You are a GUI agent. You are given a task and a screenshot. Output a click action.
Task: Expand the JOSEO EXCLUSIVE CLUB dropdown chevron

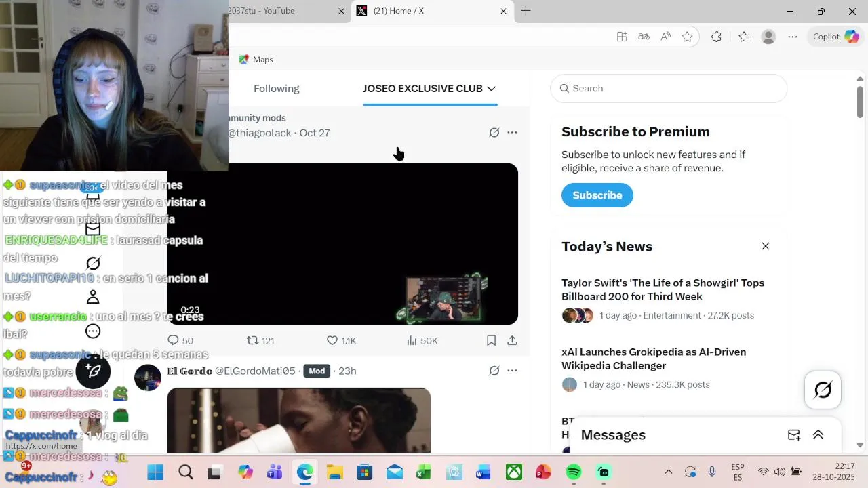tap(492, 89)
